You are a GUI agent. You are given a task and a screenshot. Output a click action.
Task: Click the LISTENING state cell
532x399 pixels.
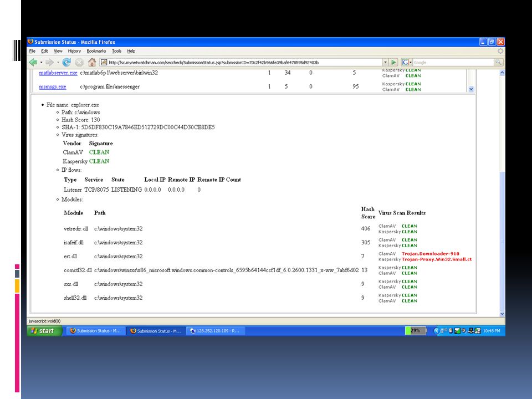pyautogui.click(x=126, y=190)
